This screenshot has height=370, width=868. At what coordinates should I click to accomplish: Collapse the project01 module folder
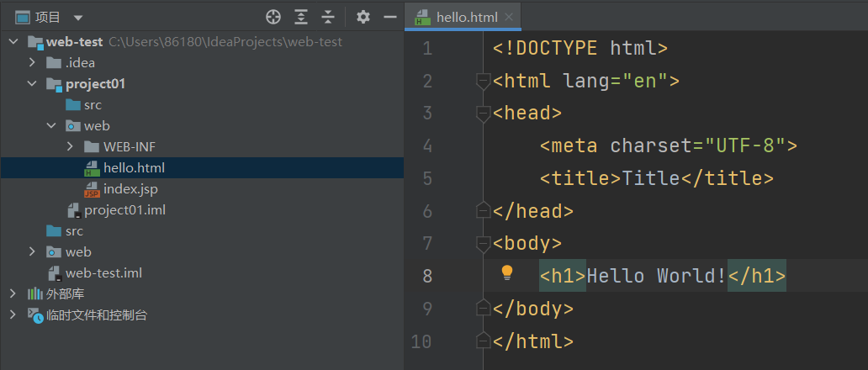pos(32,84)
